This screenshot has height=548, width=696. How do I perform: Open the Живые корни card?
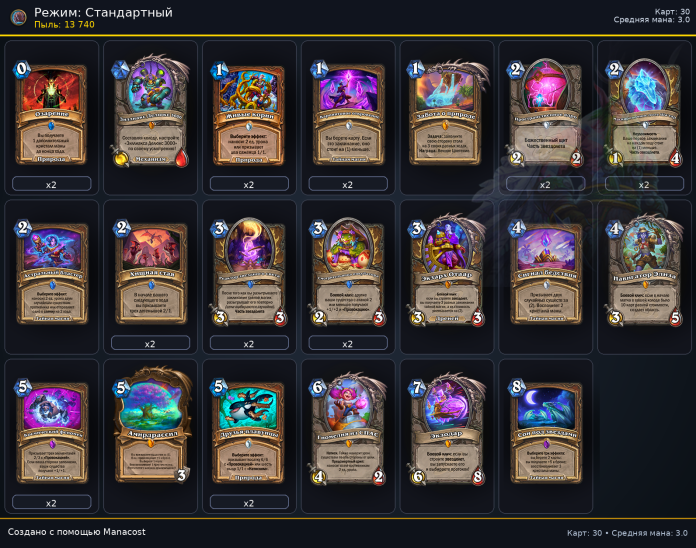pyautogui.click(x=249, y=113)
